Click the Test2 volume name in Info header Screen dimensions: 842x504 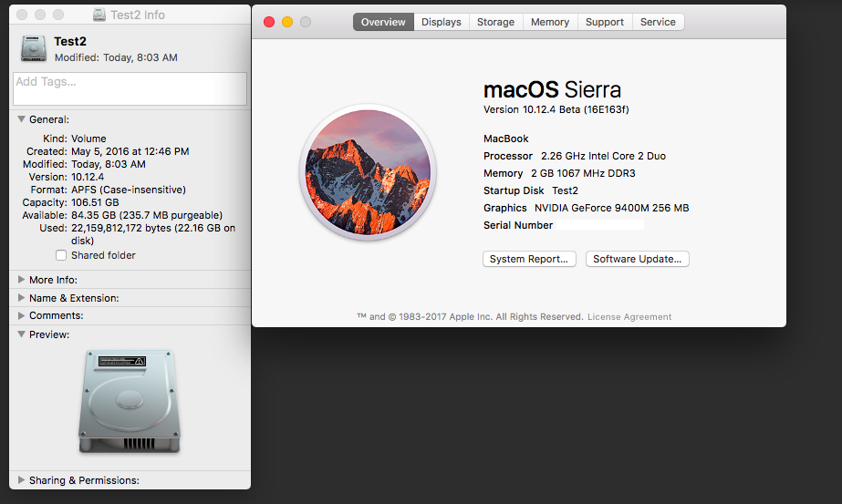pos(70,41)
